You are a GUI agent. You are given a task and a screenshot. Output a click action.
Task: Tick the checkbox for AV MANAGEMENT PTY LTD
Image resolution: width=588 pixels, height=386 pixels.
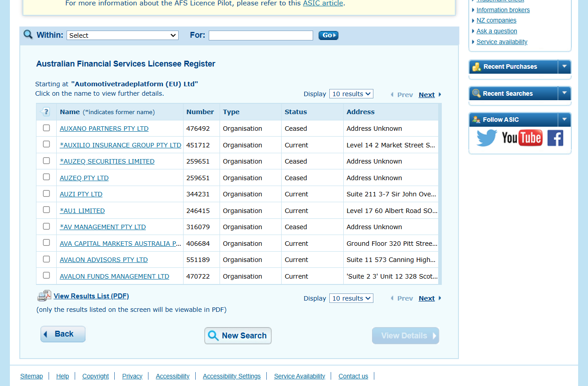click(46, 226)
